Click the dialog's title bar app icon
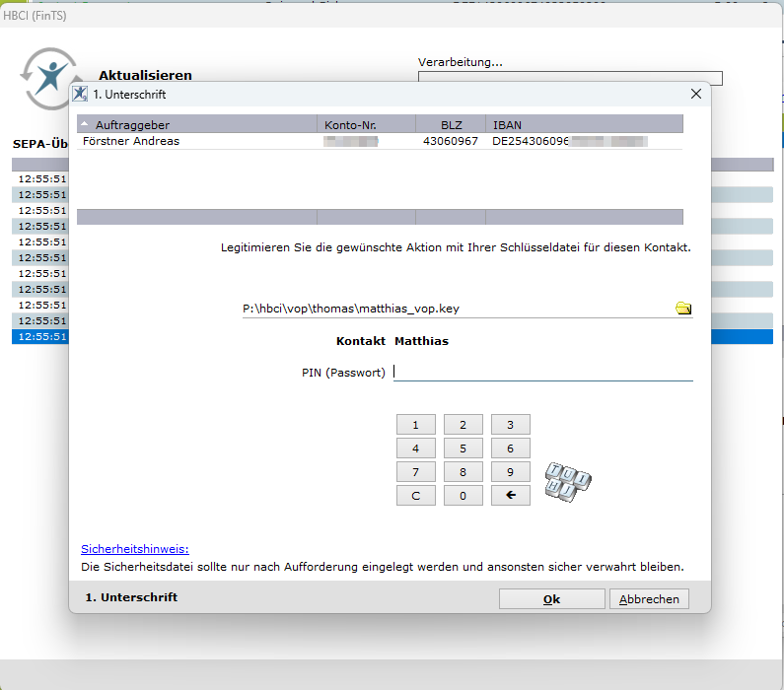 (x=81, y=94)
